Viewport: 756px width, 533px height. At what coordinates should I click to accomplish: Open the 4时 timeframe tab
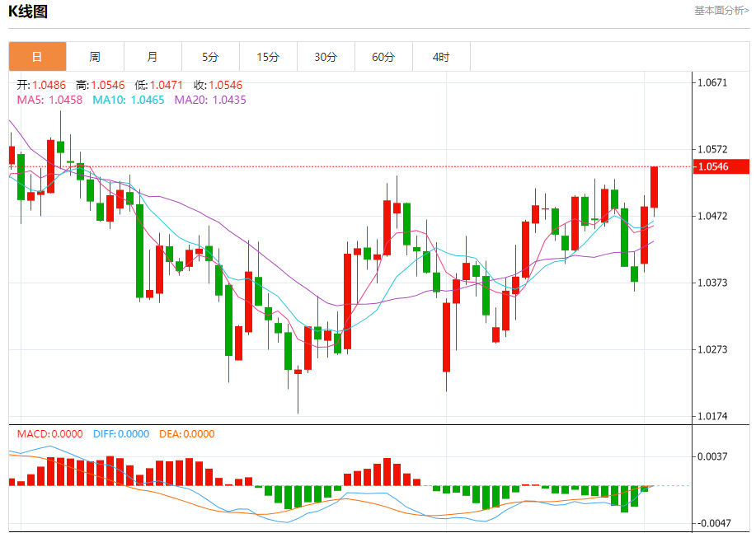coord(441,57)
